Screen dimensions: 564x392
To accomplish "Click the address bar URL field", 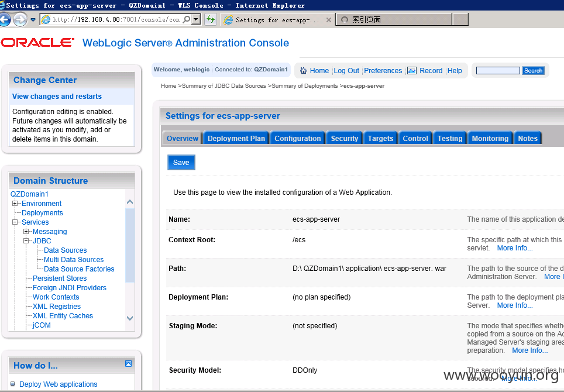I will tap(116, 19).
